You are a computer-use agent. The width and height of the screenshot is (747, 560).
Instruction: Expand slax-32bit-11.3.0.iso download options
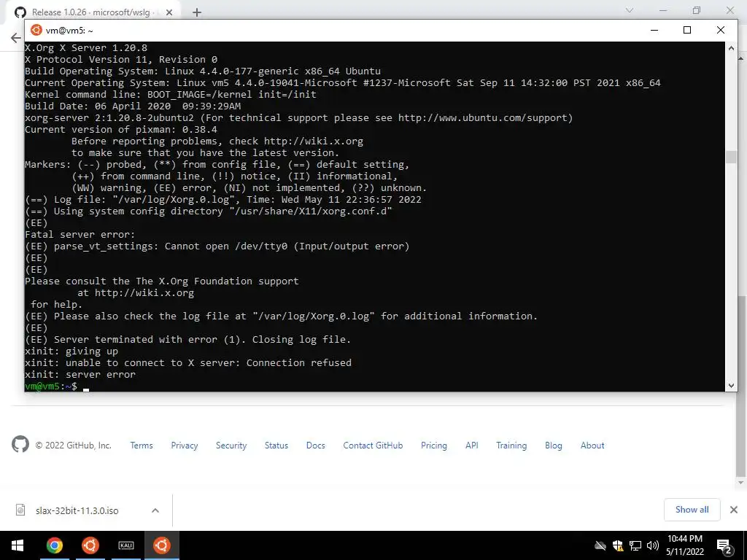tap(155, 510)
